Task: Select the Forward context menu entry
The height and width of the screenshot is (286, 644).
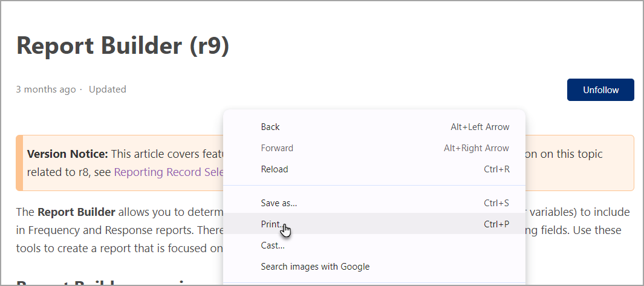Action: pos(374,148)
